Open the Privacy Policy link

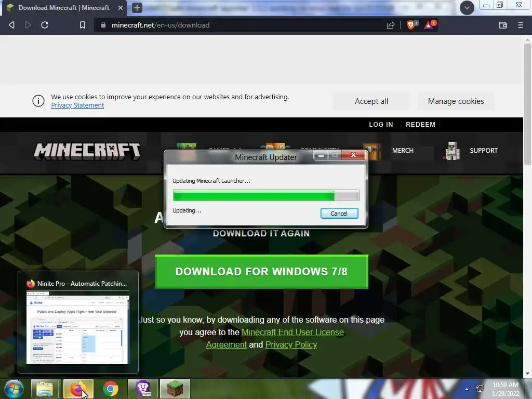pos(291,345)
